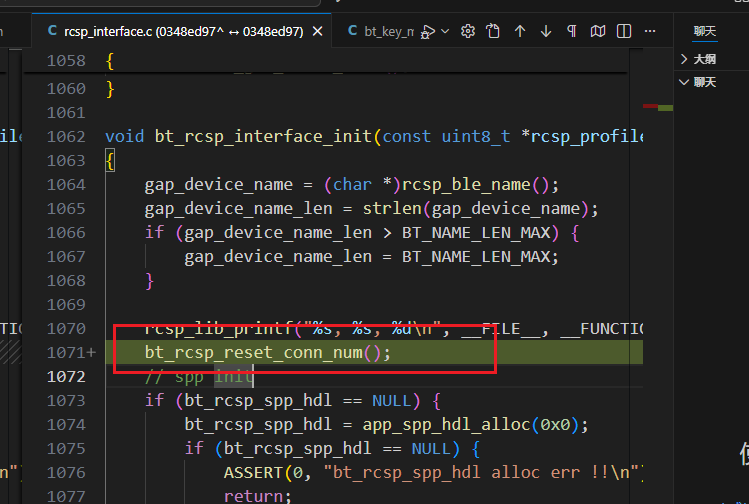Click line number 1064

click(66, 185)
